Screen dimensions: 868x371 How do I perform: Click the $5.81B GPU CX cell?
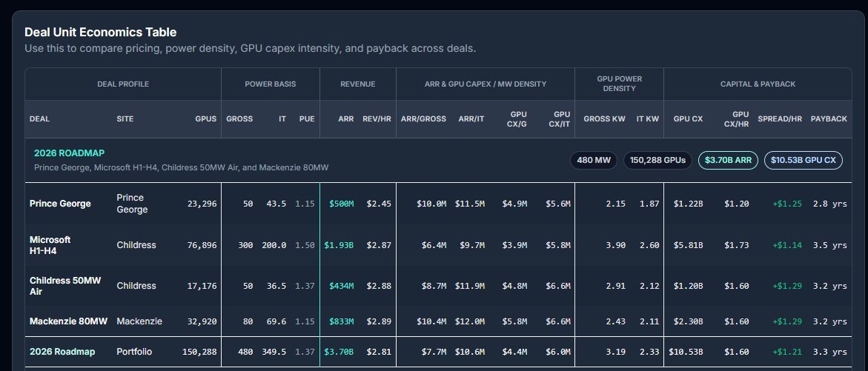click(688, 245)
